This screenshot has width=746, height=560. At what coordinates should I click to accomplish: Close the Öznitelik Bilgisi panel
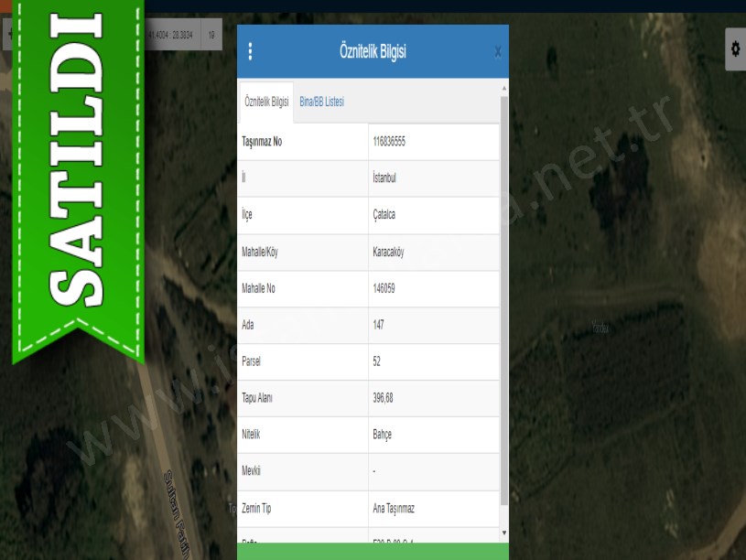coord(497,52)
